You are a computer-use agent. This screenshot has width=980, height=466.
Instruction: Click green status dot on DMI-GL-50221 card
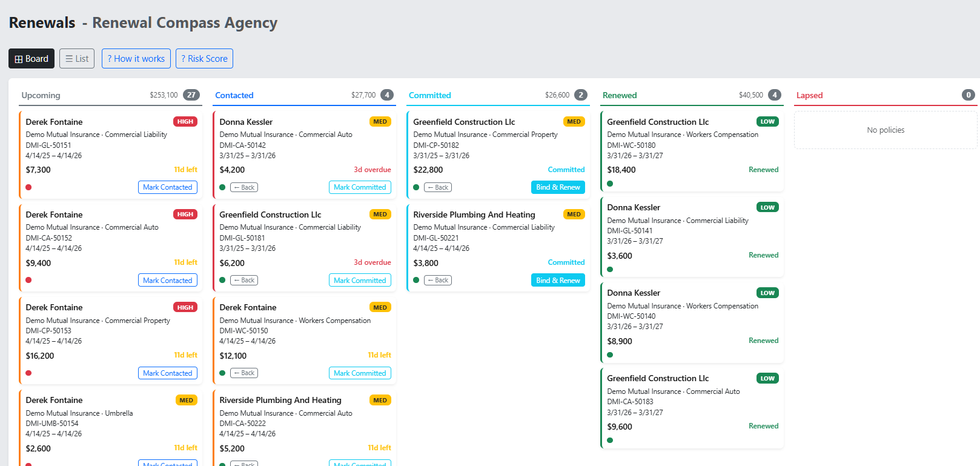pos(416,280)
